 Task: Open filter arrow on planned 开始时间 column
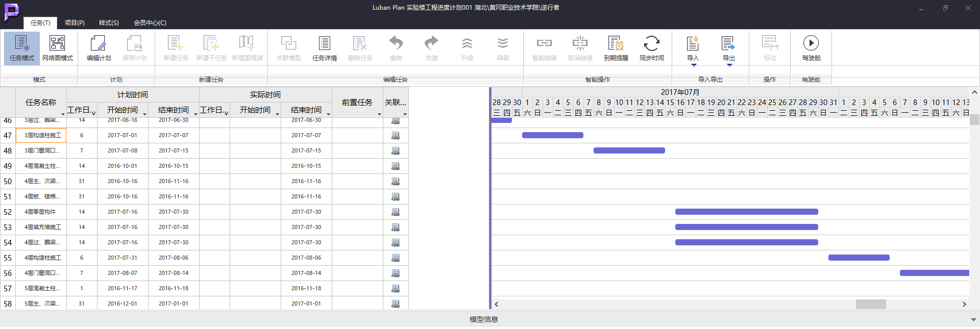[x=144, y=114]
